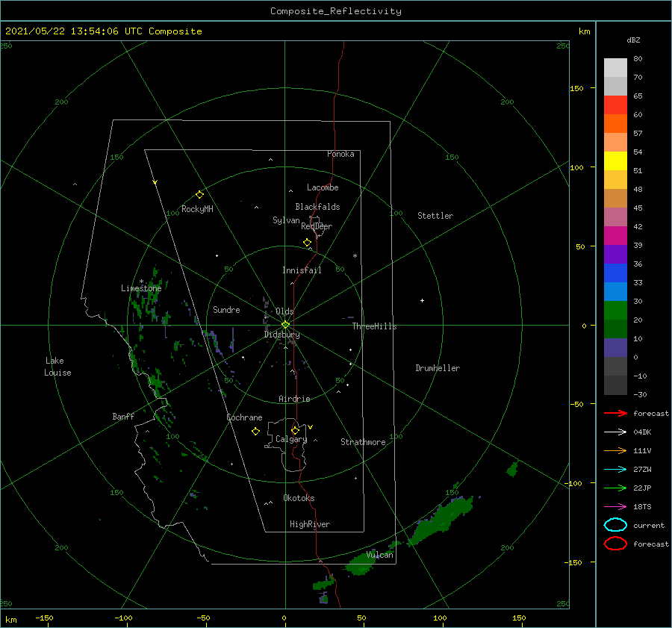The width and height of the screenshot is (672, 628).
Task: Click the Innisfail label
Action: pos(302,270)
